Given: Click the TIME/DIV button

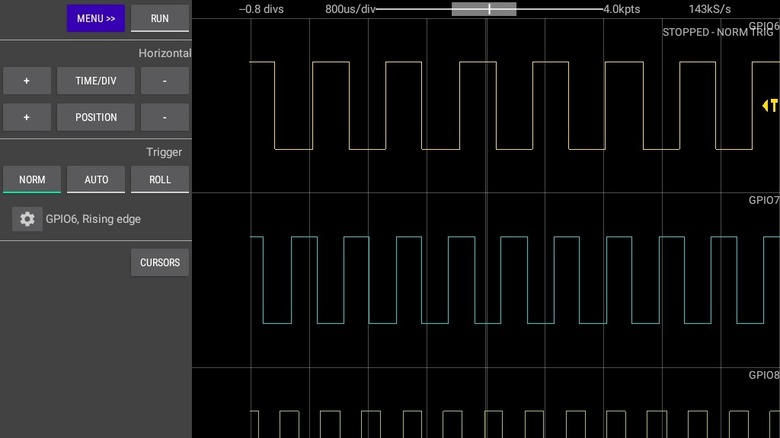Looking at the screenshot, I should coord(96,81).
